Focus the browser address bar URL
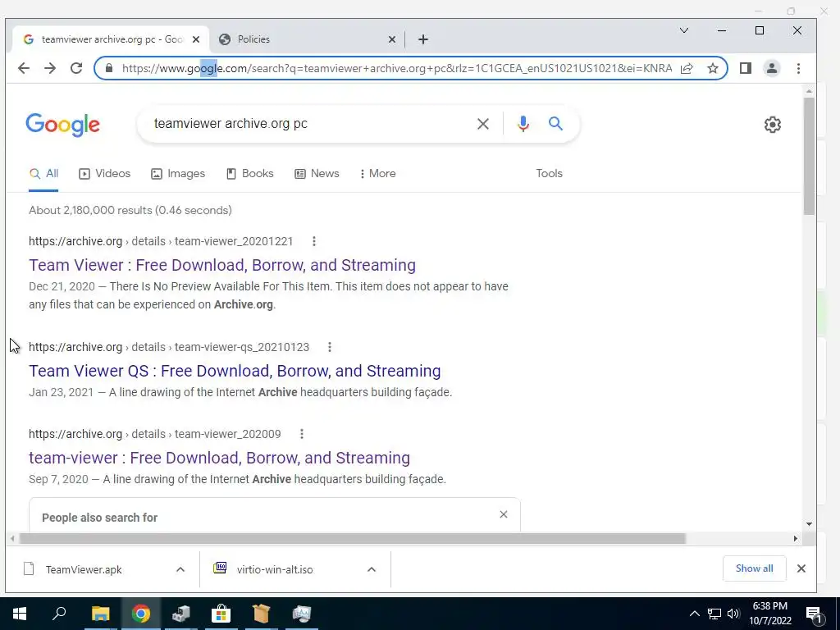Screen dimensions: 840x630 click(x=396, y=69)
